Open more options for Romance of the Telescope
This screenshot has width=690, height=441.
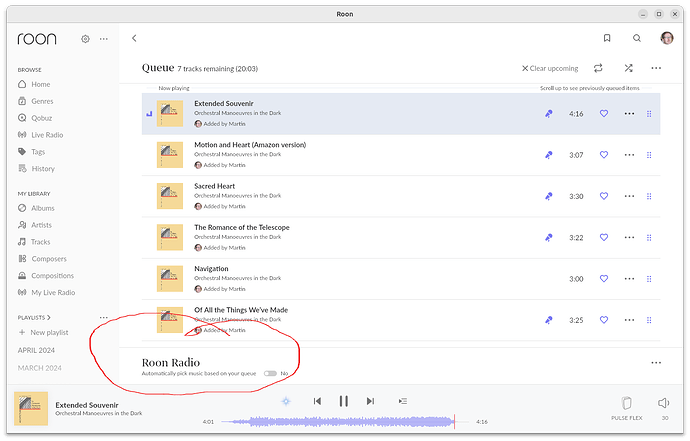(629, 238)
